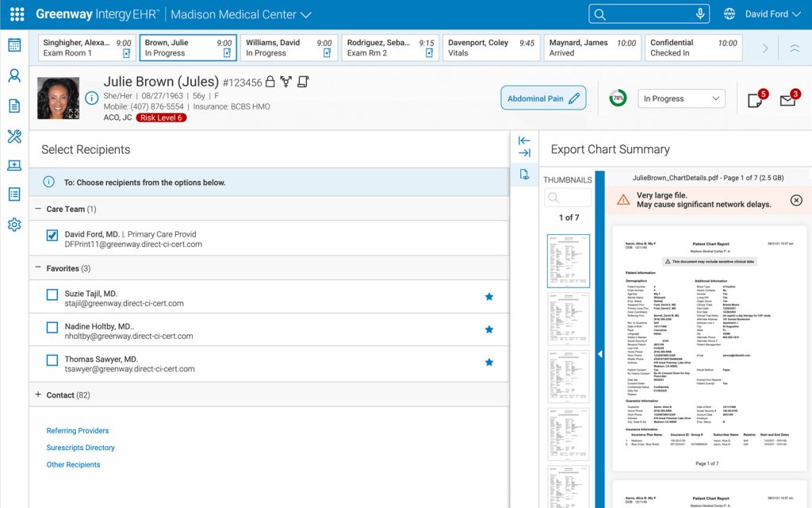Click the app launcher grid icon
The height and width of the screenshot is (508, 812).
tap(17, 14)
